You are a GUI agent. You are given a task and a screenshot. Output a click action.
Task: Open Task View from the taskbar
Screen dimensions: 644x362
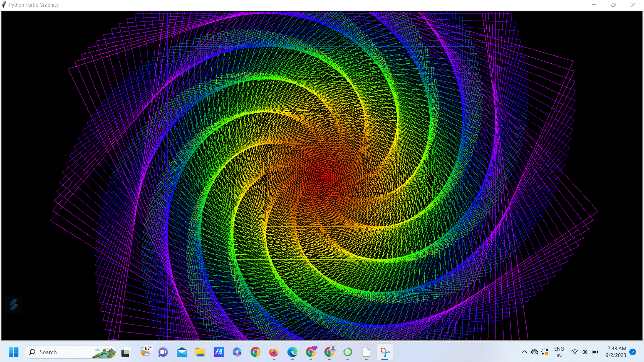[126, 352]
